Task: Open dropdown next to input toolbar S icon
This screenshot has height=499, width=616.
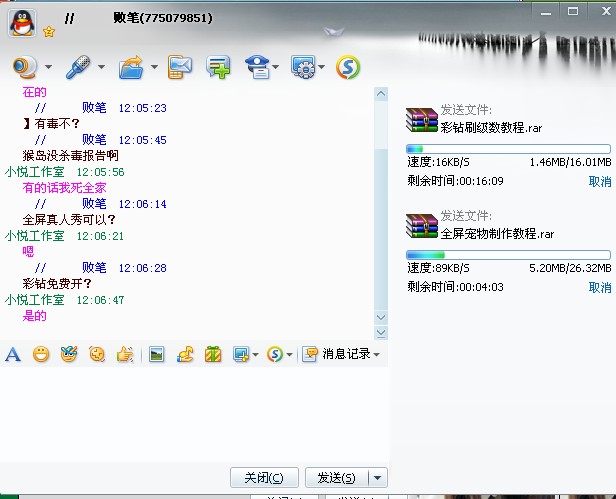Action: click(290, 355)
